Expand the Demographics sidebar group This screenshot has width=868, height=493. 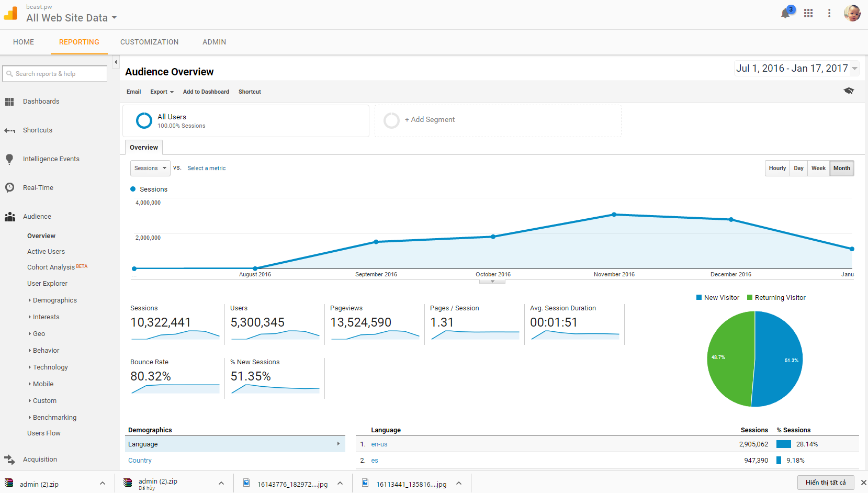54,300
